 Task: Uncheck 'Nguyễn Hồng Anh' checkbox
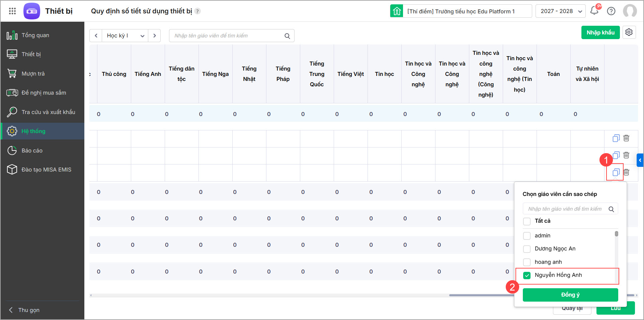click(x=527, y=275)
